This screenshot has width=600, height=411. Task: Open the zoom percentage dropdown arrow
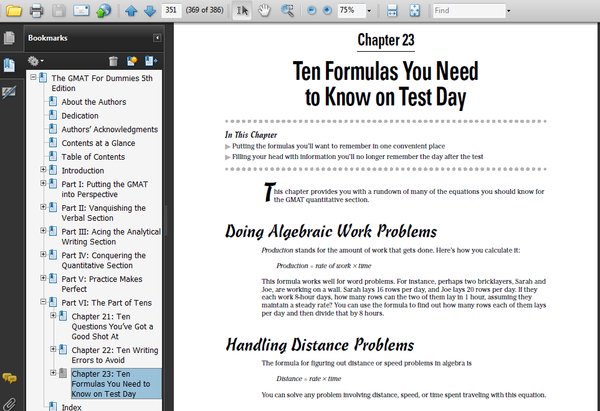369,11
